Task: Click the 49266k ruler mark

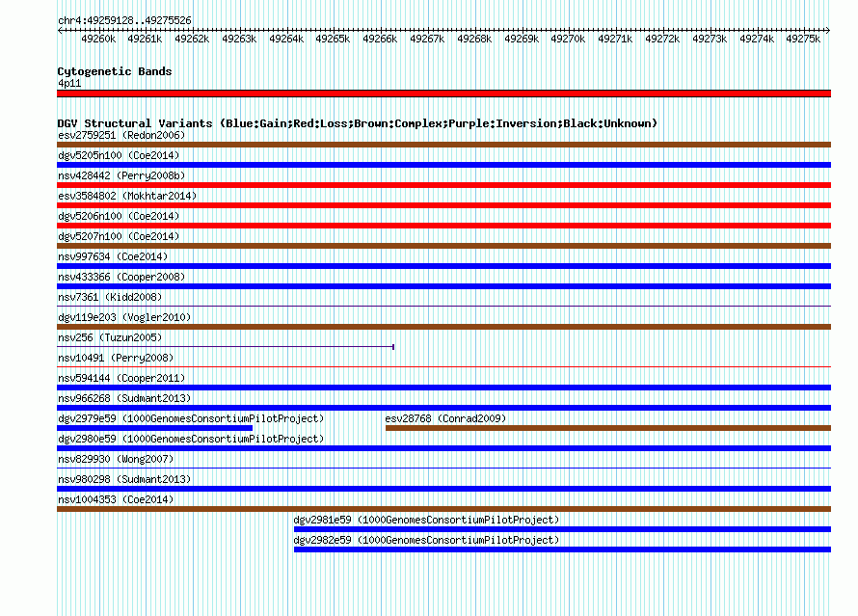Action: pyautogui.click(x=380, y=39)
